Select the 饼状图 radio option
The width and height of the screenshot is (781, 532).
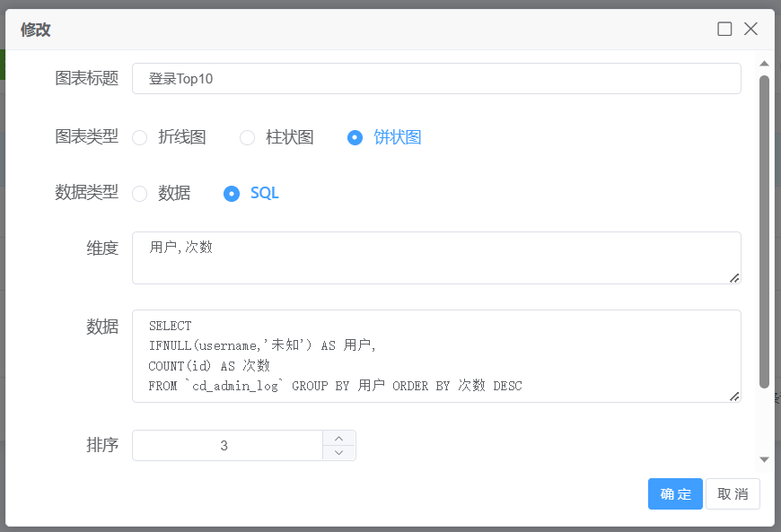click(x=355, y=137)
